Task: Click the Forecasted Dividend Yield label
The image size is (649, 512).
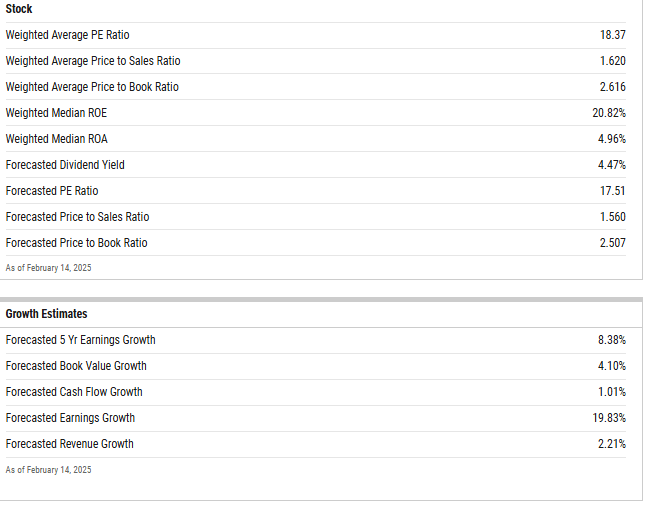Action: pos(65,165)
